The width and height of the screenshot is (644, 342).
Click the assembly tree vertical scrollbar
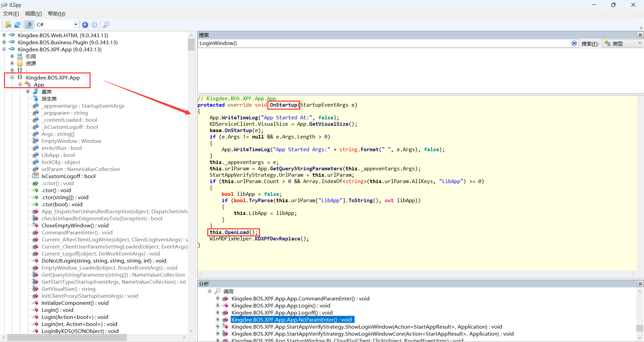point(191,182)
